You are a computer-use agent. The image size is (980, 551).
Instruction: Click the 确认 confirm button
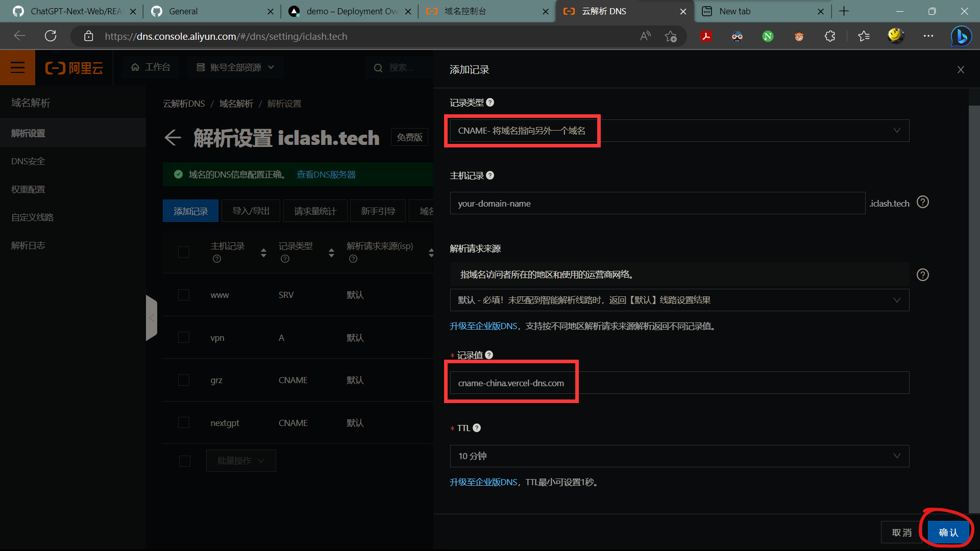pyautogui.click(x=948, y=533)
